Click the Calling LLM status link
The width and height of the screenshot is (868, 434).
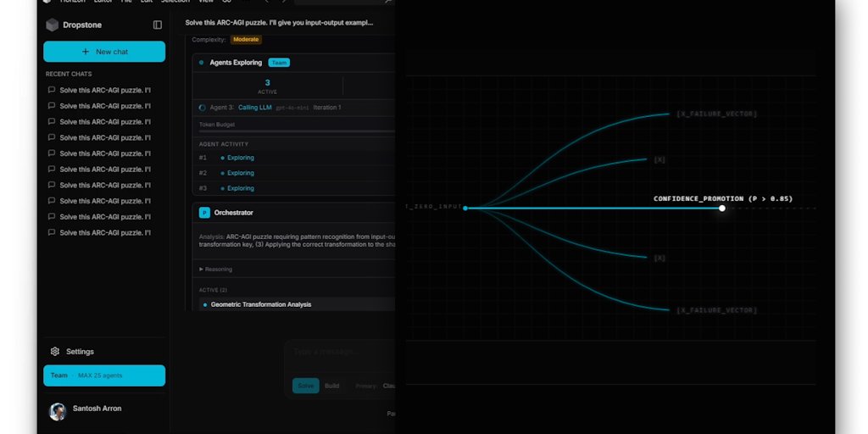(x=254, y=108)
